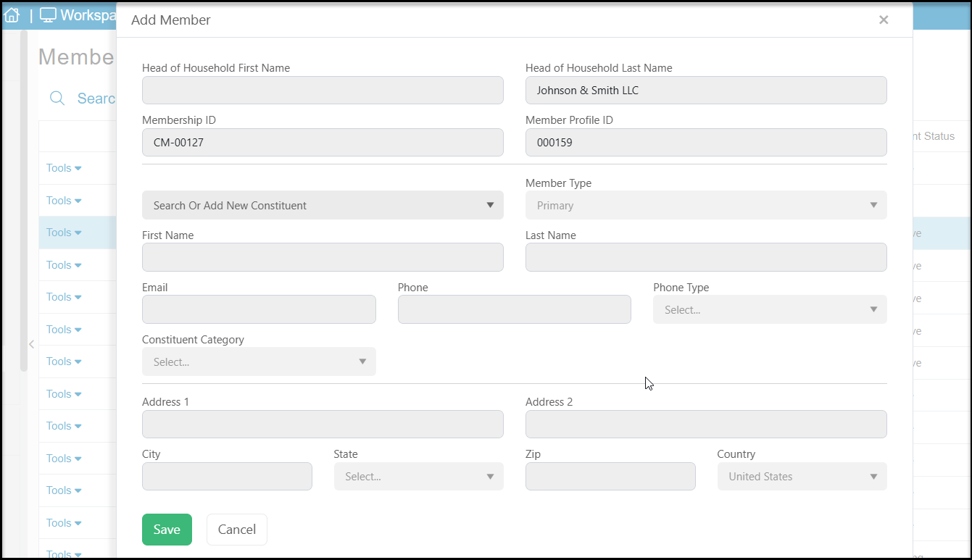This screenshot has width=972, height=560.
Task: Open the Phone Type dropdown
Action: [x=770, y=309]
